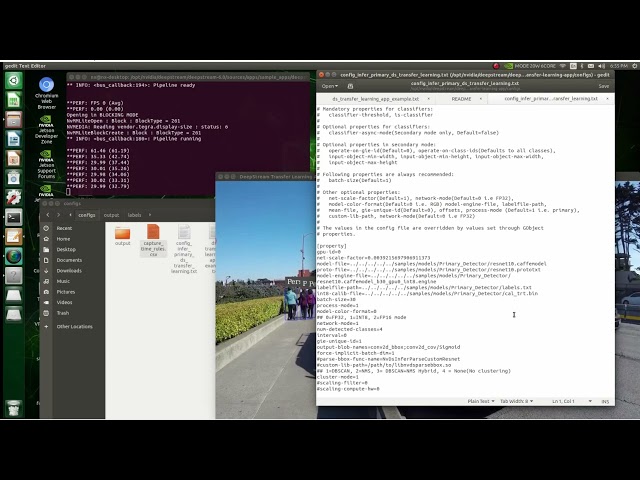This screenshot has width=640, height=480.
Task: Open the NVIDIA MODE 20W 6CORE indicator
Action: tap(529, 66)
